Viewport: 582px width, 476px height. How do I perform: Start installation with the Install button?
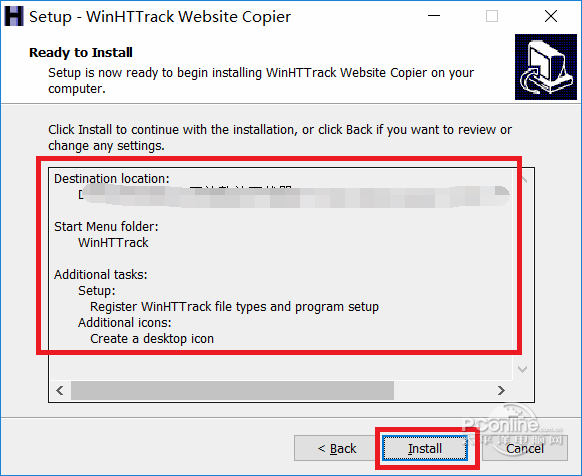click(x=425, y=448)
